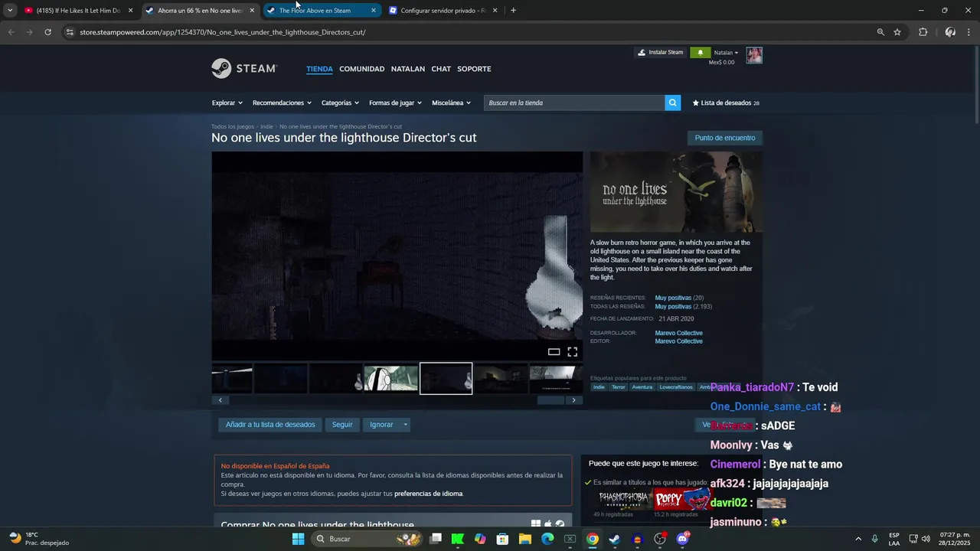Click the thumbnail strip scrollbar handle
The image size is (980, 551).
click(x=550, y=400)
